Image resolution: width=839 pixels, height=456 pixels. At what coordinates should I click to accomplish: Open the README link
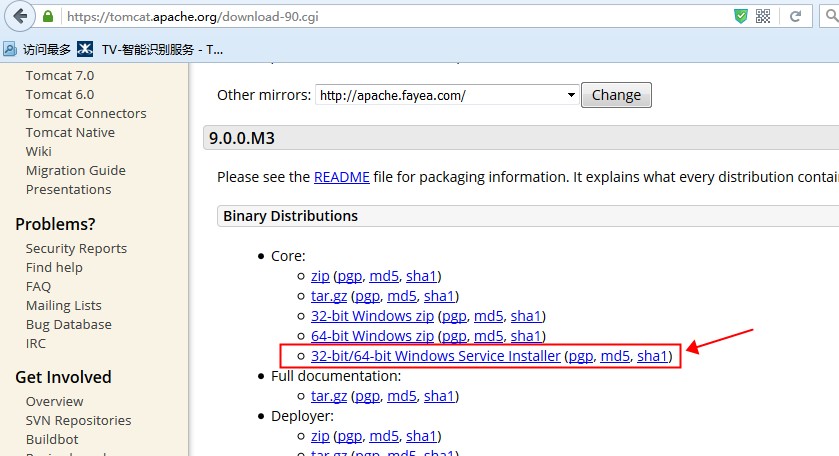coord(341,177)
